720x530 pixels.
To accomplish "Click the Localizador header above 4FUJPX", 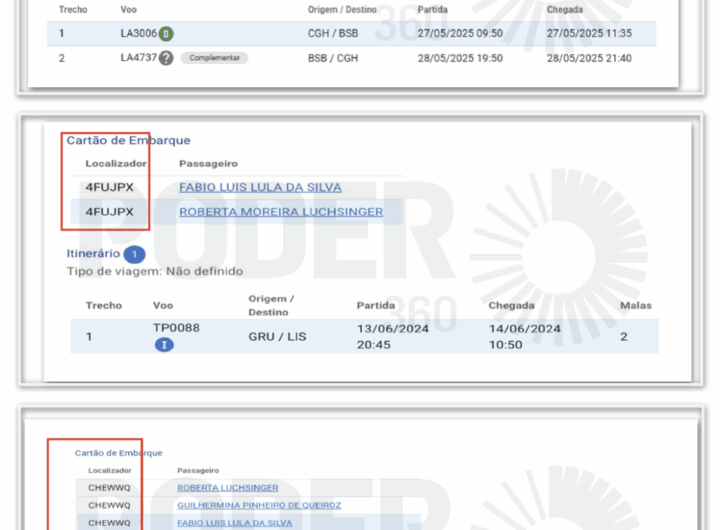I will [x=116, y=163].
